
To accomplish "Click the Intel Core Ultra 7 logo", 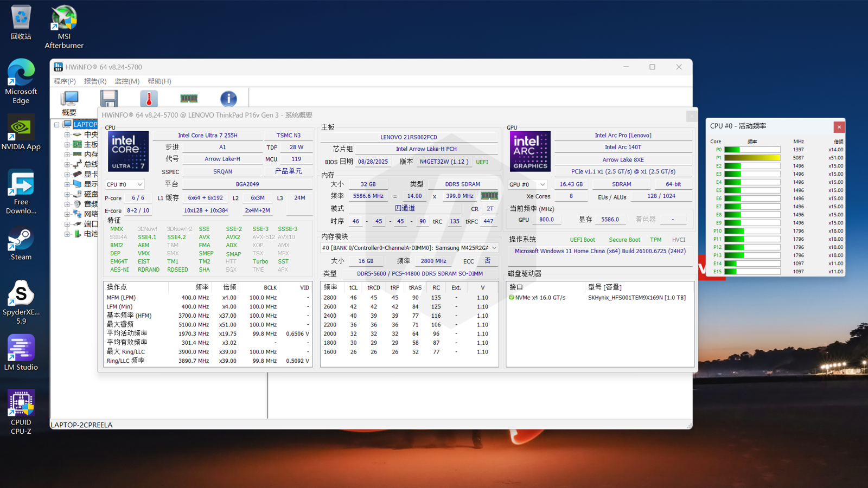I will [128, 151].
